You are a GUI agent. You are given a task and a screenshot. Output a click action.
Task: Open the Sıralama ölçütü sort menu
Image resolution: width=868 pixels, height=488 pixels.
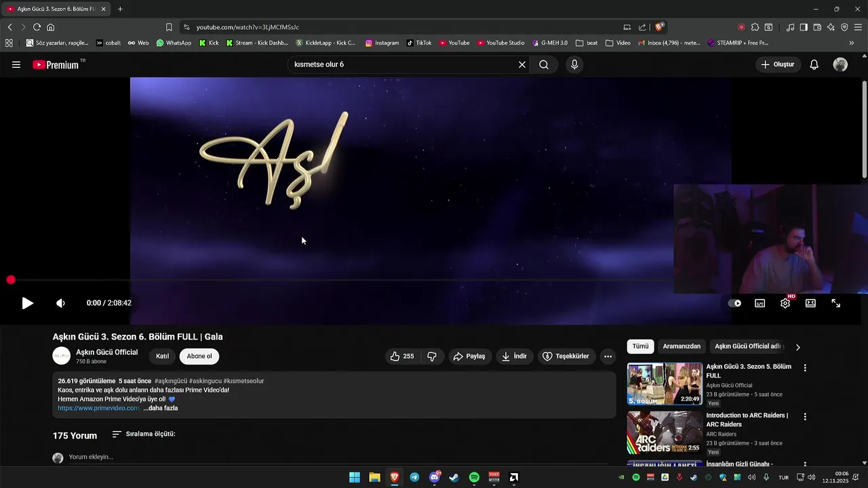[x=144, y=434]
